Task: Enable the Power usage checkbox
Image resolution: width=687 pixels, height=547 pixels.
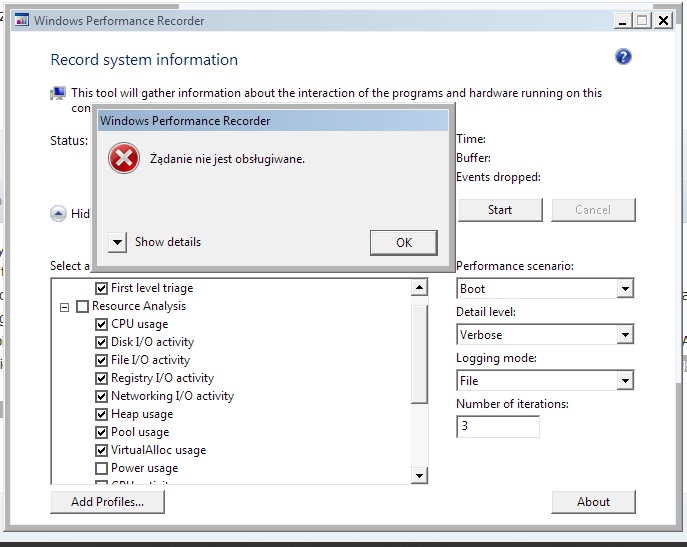Action: coord(101,468)
